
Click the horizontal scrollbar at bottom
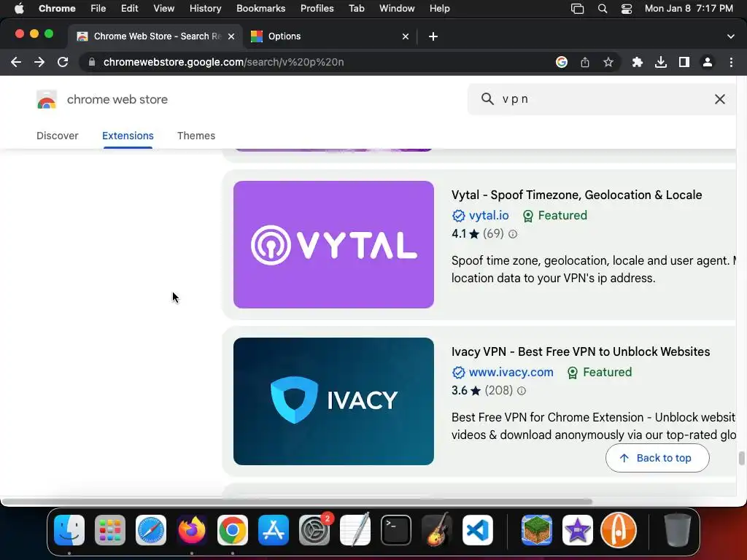(x=296, y=502)
